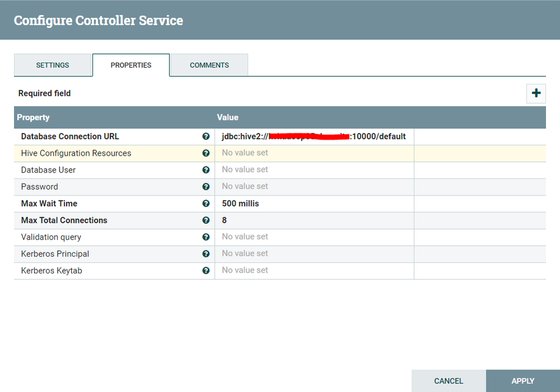The image size is (560, 392).
Task: Click help icon beside Hive Configuration Resources
Action: 206,153
